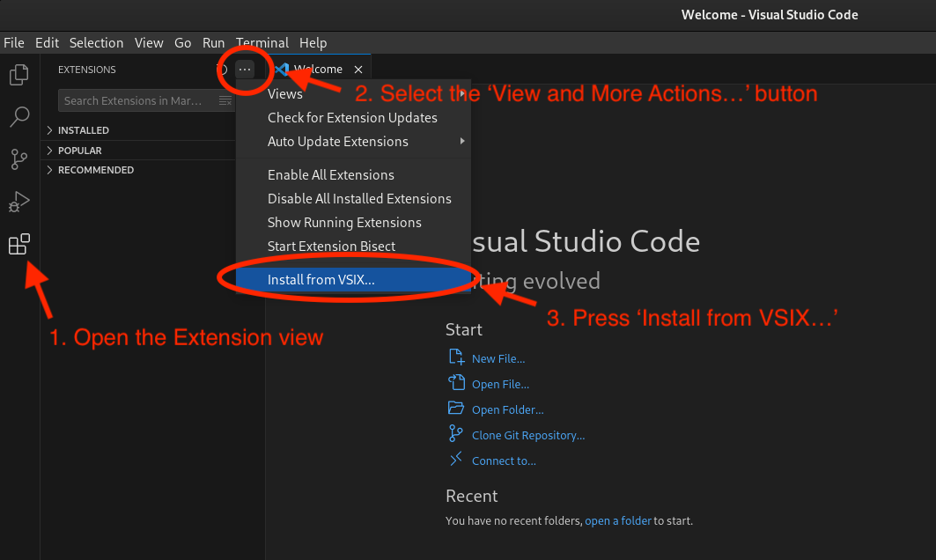Viewport: 936px width, 560px height.
Task: Open the Auto Update Extensions submenu
Action: [x=353, y=142]
